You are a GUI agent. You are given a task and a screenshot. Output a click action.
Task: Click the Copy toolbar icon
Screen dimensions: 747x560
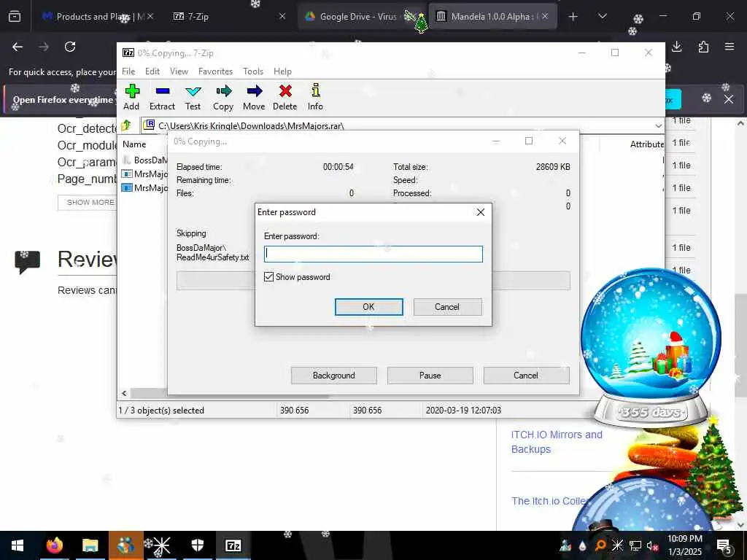tap(223, 97)
